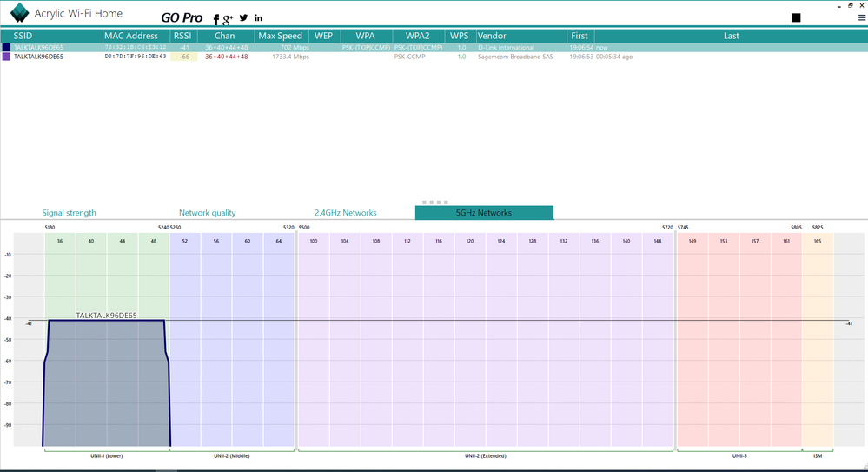Click channel 100 in the 5GHz chart
The image size is (868, 472).
point(314,241)
